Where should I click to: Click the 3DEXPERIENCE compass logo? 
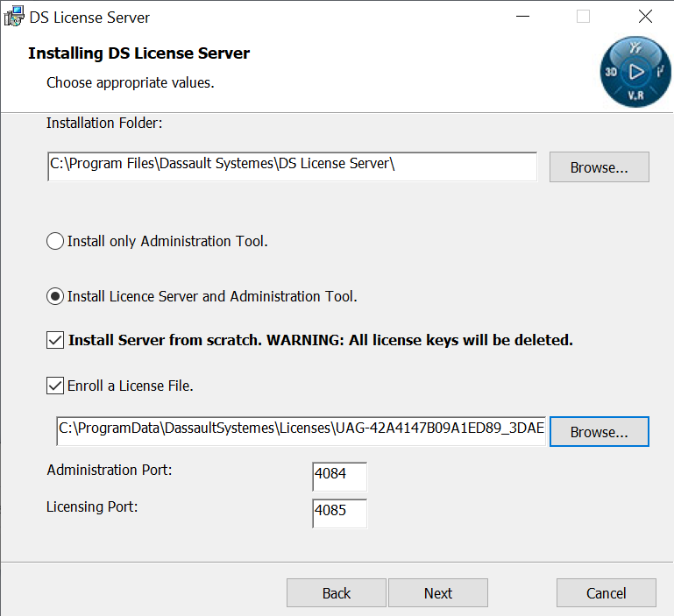click(635, 71)
